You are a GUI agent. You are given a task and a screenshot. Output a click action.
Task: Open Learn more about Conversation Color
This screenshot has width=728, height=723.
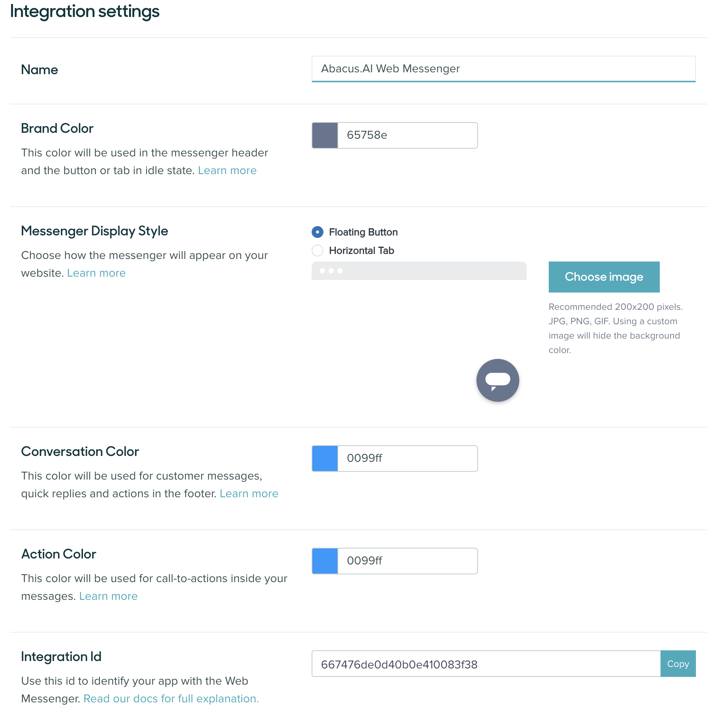pyautogui.click(x=249, y=493)
